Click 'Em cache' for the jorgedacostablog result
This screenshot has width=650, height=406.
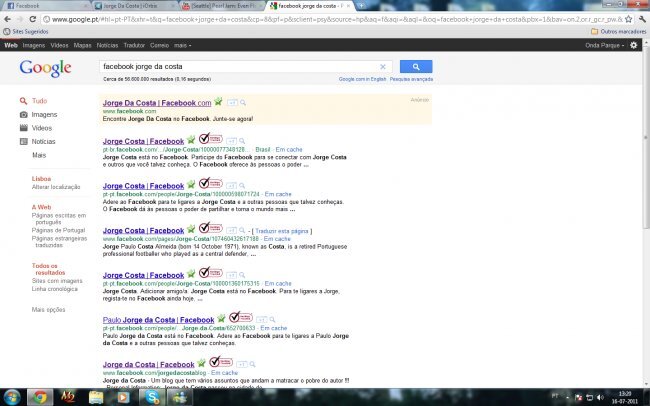pos(224,372)
